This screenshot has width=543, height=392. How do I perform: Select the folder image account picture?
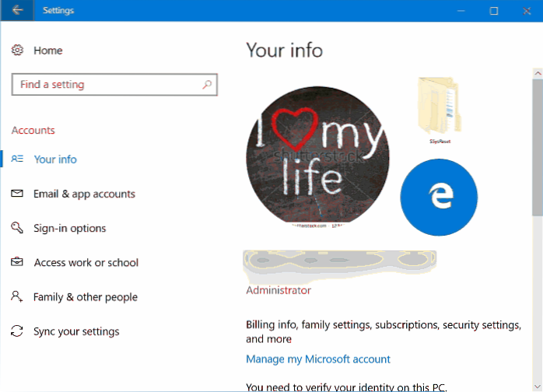(x=441, y=109)
